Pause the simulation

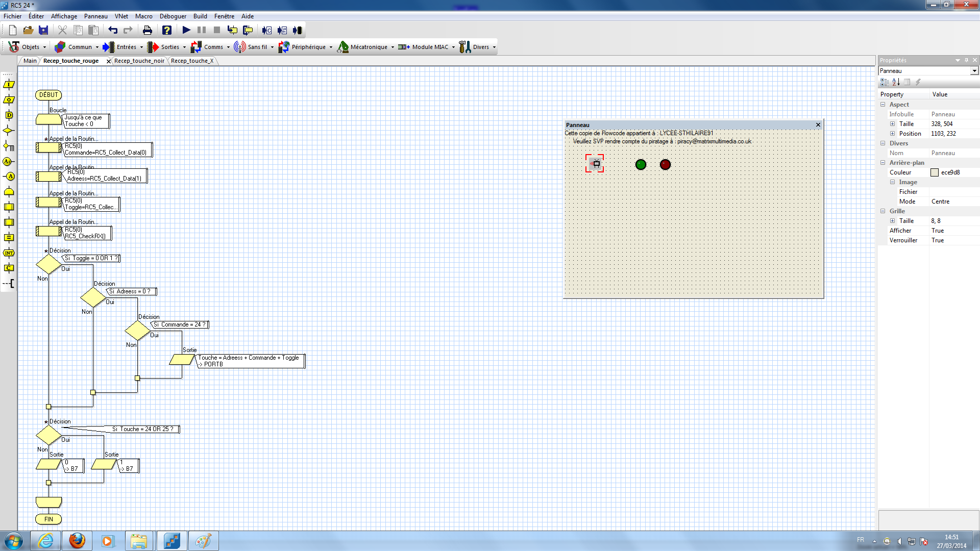201,30
